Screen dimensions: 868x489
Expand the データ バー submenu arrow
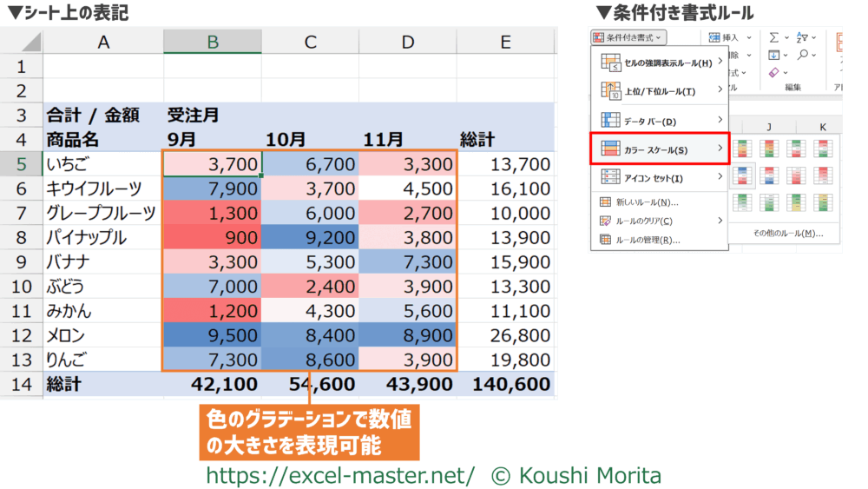tap(720, 121)
